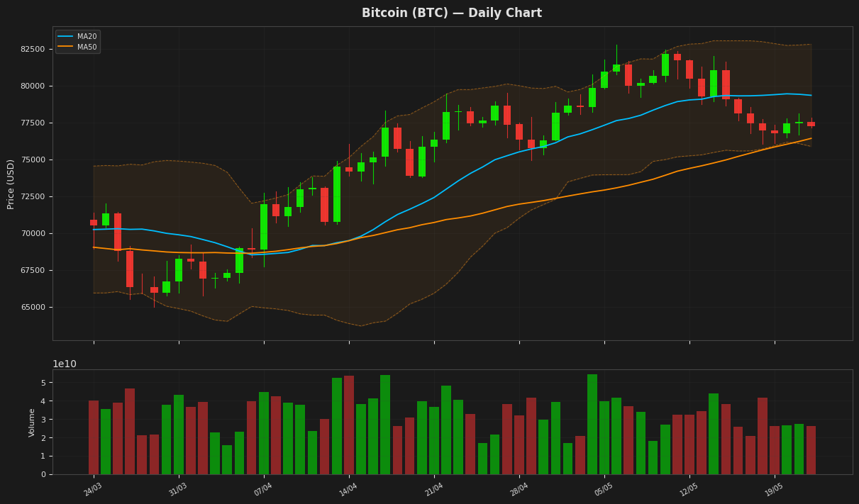Click the 82500 price tick label
The height and width of the screenshot is (504, 859).
[x=33, y=49]
